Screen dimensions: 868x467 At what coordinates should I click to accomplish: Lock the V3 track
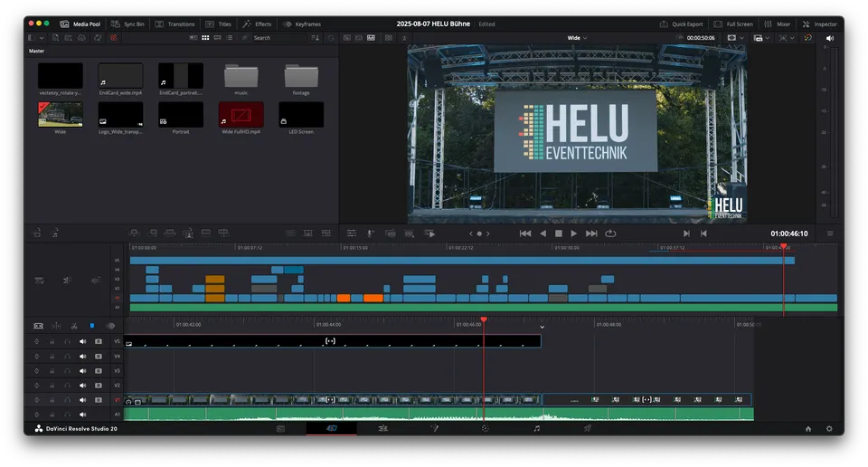coord(52,370)
